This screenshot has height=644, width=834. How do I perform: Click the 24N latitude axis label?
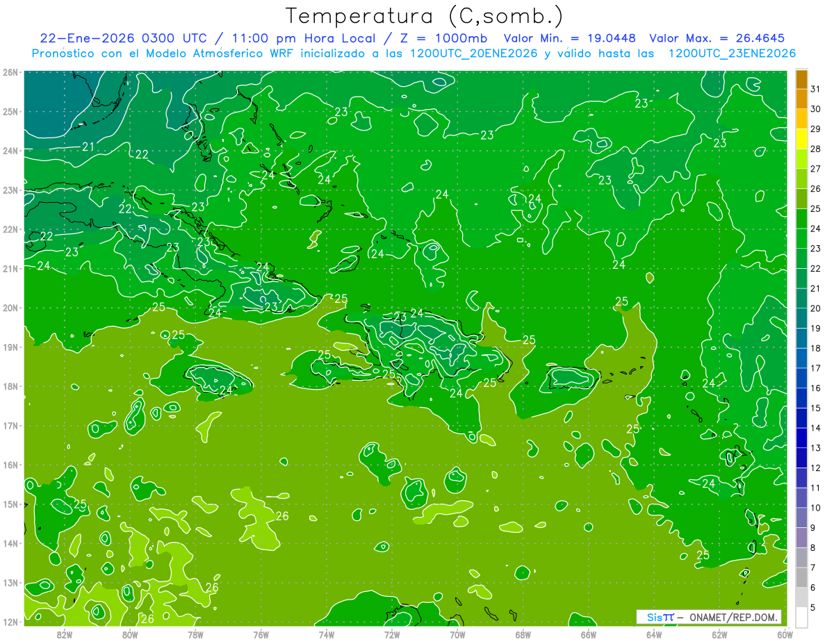pyautogui.click(x=10, y=151)
